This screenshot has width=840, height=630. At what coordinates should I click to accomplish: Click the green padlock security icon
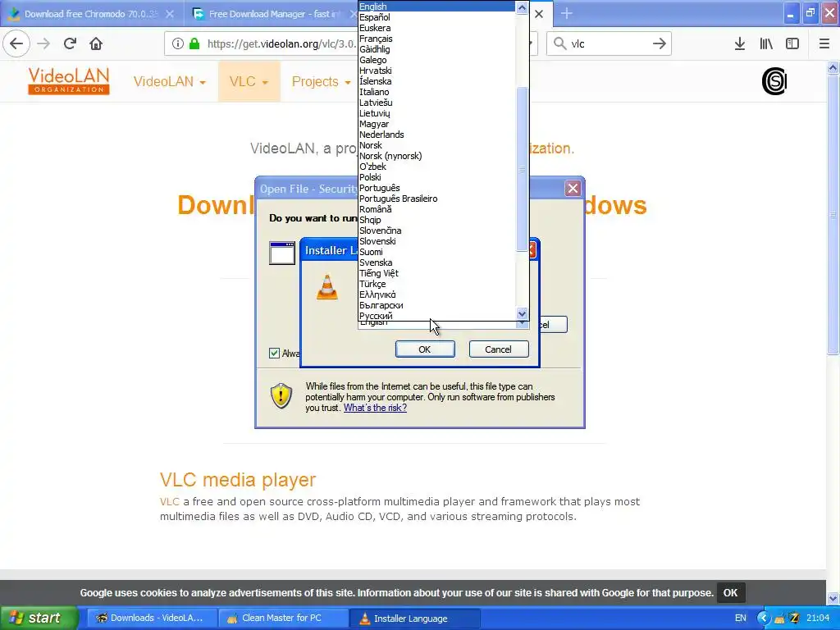tap(194, 43)
